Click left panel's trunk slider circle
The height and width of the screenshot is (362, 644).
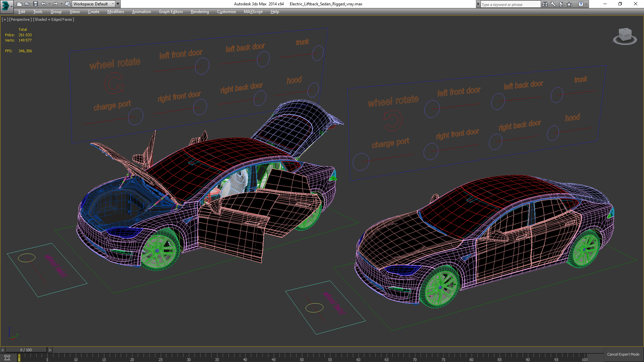(x=317, y=53)
